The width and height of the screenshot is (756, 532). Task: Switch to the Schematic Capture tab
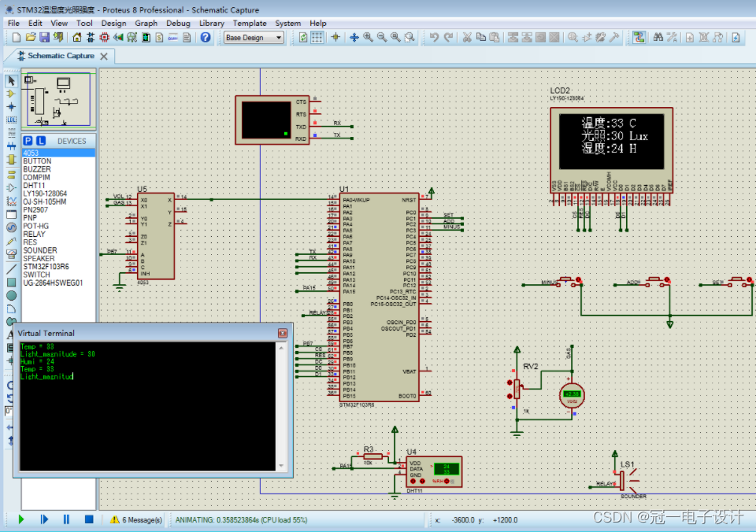click(61, 56)
